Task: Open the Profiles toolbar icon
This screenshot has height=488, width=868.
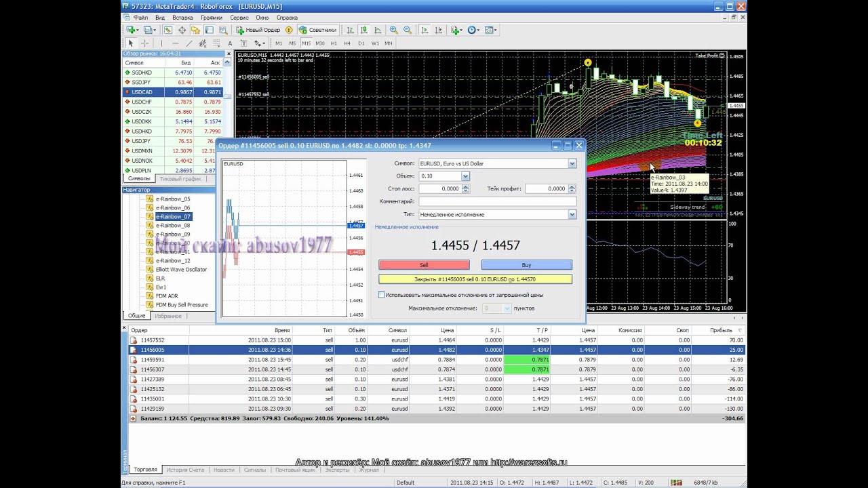Action: pos(149,30)
